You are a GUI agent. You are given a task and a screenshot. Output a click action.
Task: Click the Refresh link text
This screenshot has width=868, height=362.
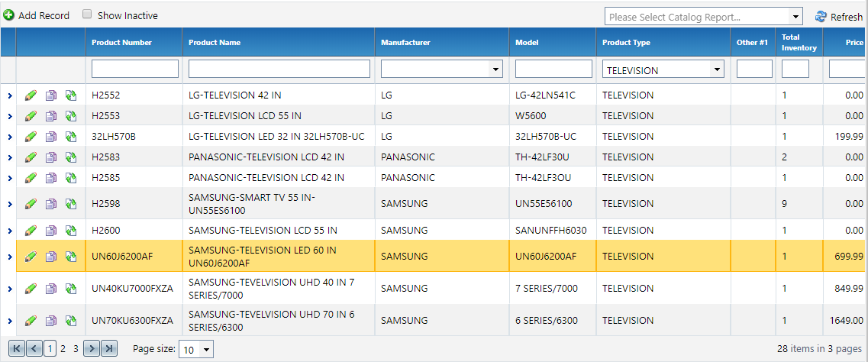[847, 17]
